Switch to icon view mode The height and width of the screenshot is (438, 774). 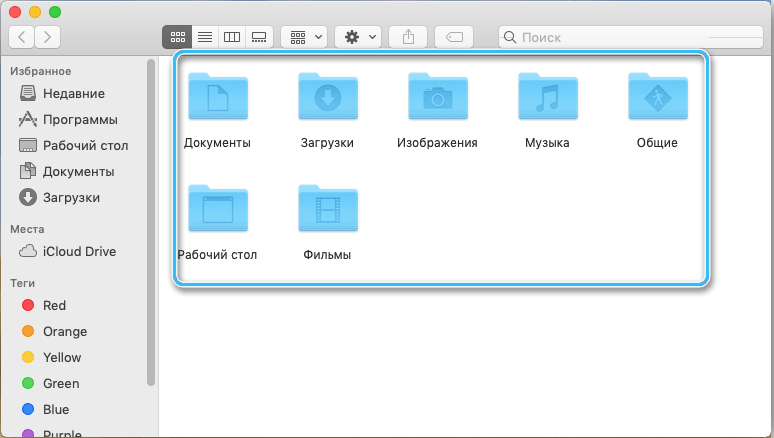[x=177, y=37]
